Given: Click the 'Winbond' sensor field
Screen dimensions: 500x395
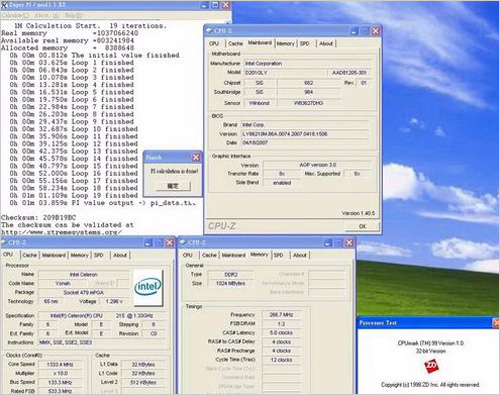Looking at the screenshot, I should (259, 103).
